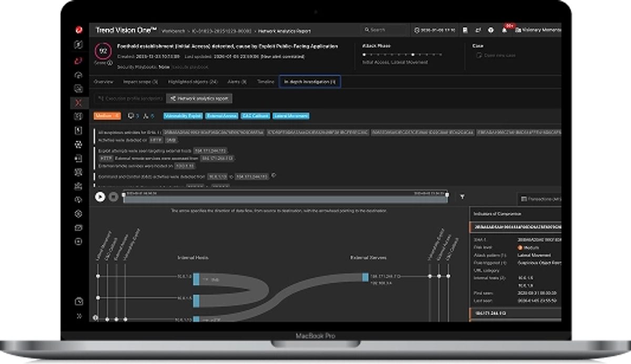Viewport: 631px width, 364px height.
Task: Click the score info icon under 92
Action: coord(109,63)
